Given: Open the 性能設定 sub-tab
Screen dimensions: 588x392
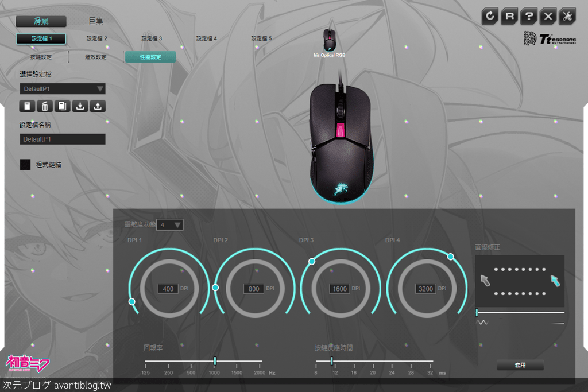Looking at the screenshot, I should (x=150, y=57).
